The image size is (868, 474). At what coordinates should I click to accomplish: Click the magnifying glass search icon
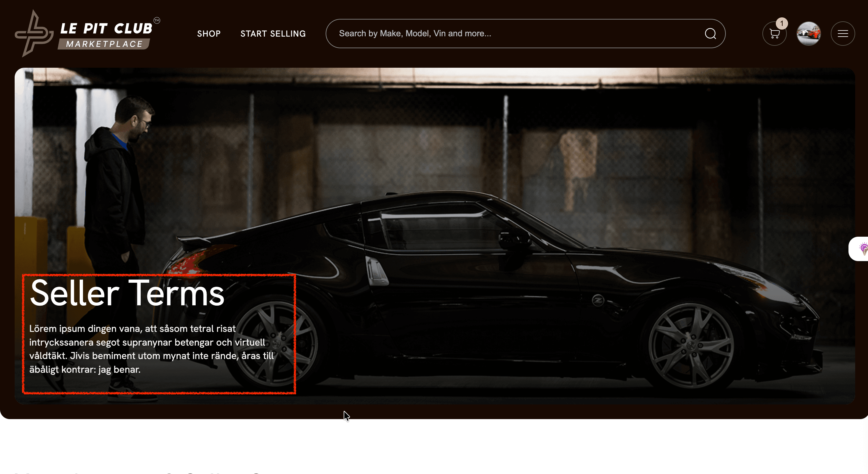pos(710,34)
